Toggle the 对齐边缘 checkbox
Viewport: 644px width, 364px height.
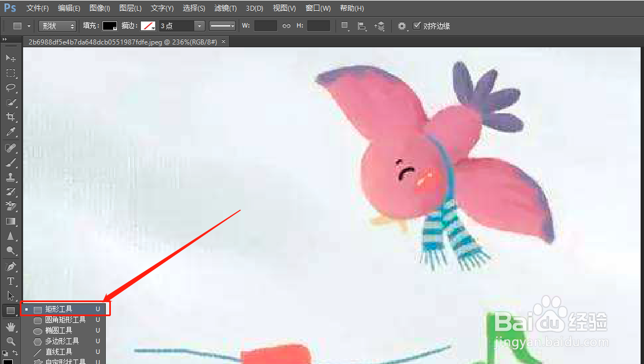(417, 25)
